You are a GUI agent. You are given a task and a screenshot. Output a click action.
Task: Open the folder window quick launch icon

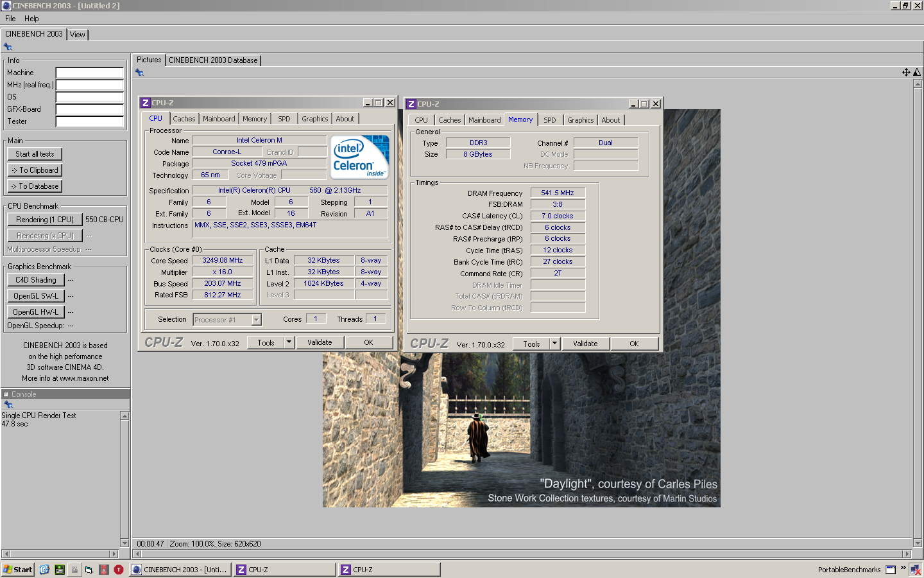pos(89,570)
